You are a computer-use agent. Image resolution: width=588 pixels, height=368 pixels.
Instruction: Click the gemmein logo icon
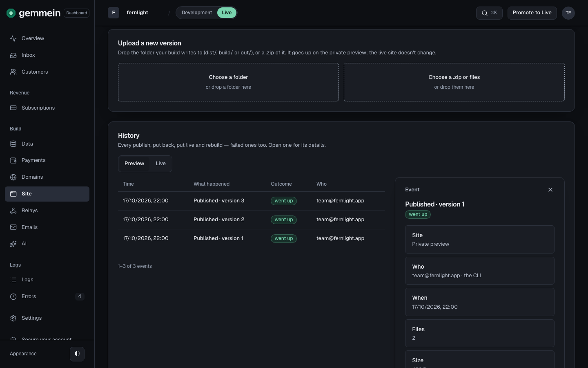[x=11, y=13]
